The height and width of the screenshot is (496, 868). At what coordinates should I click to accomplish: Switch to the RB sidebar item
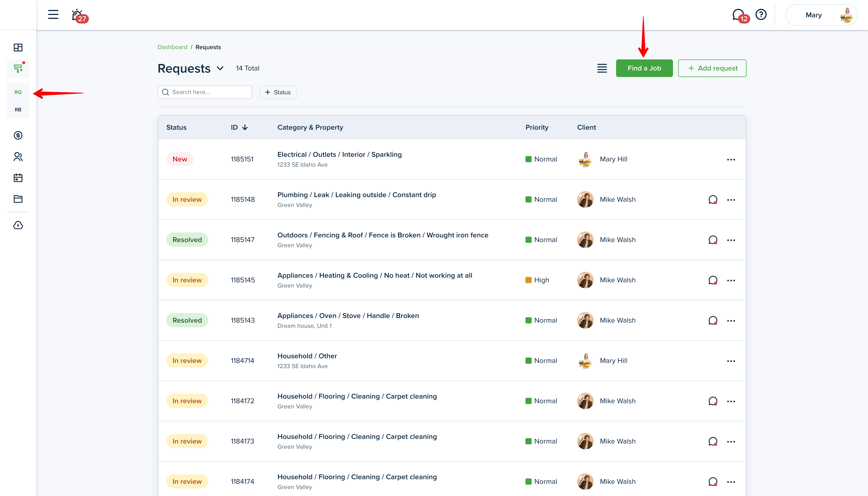(x=18, y=110)
